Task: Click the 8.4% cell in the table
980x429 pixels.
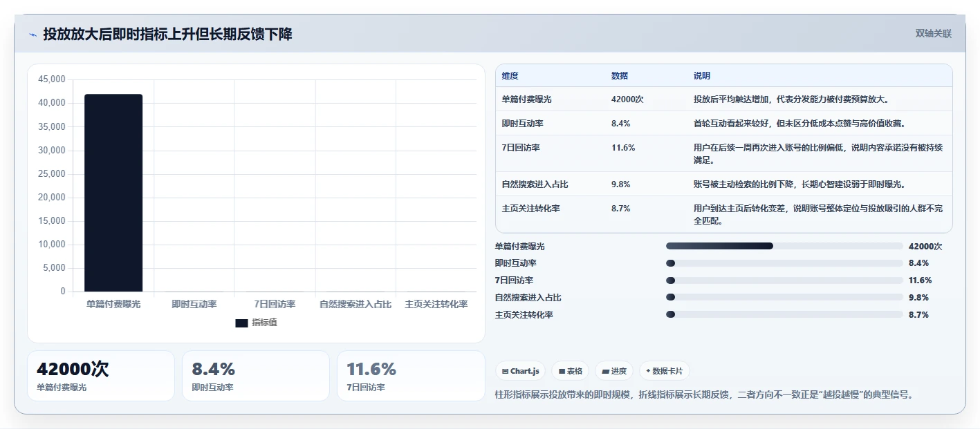Action: [x=620, y=123]
